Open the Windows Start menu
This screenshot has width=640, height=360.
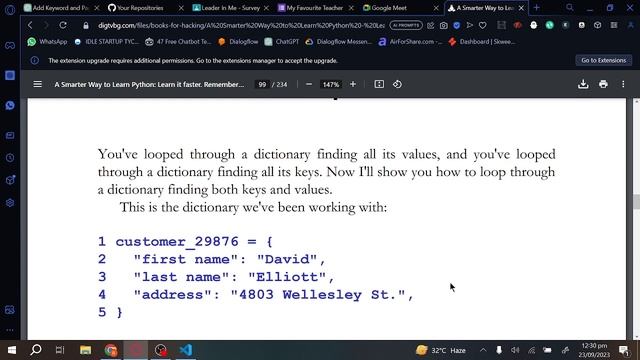point(12,350)
